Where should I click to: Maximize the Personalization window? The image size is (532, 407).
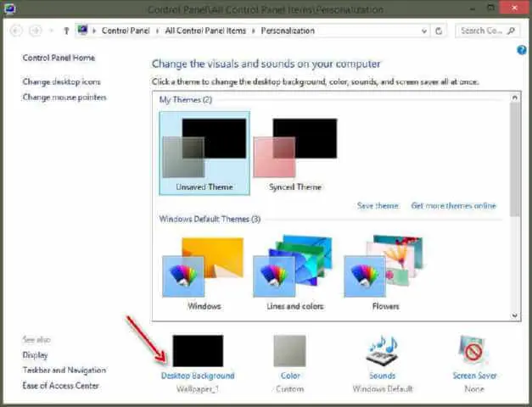[491, 8]
